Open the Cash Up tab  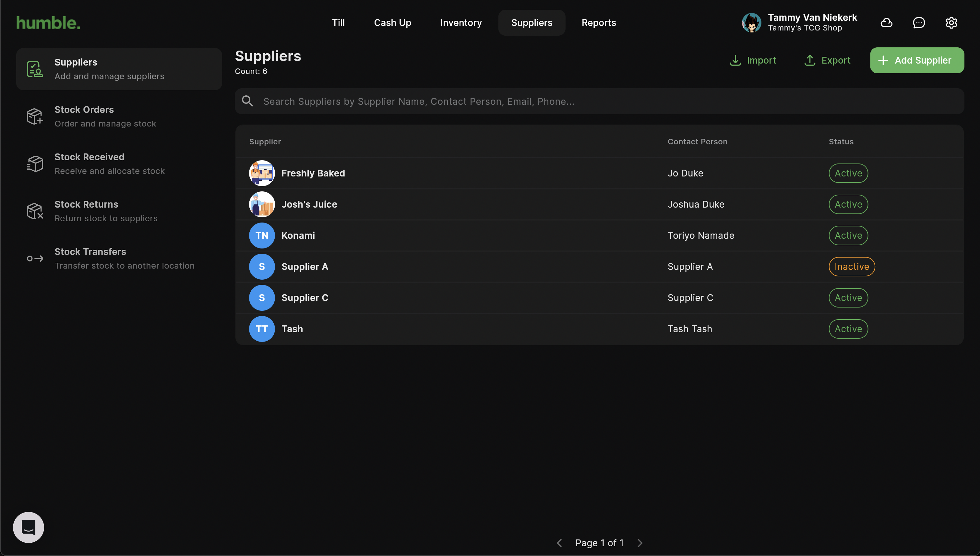(392, 23)
